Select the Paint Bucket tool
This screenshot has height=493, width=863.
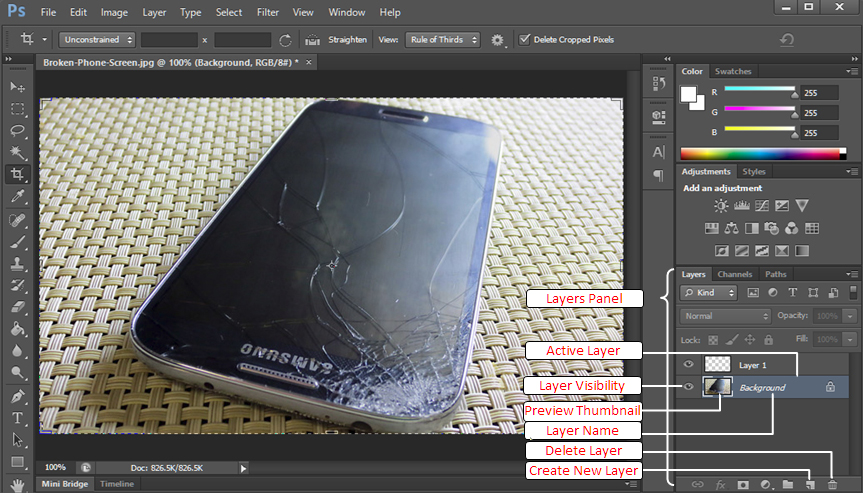point(17,329)
